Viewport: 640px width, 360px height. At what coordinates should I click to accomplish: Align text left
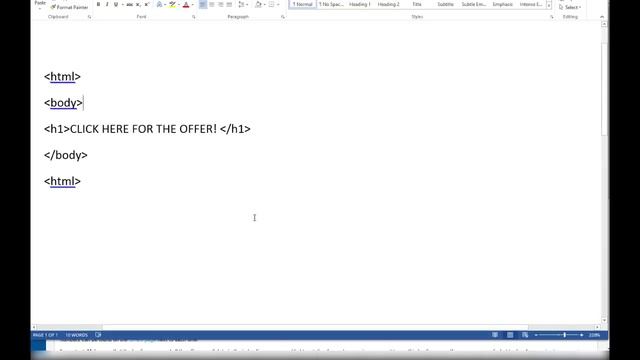pos(203,4)
